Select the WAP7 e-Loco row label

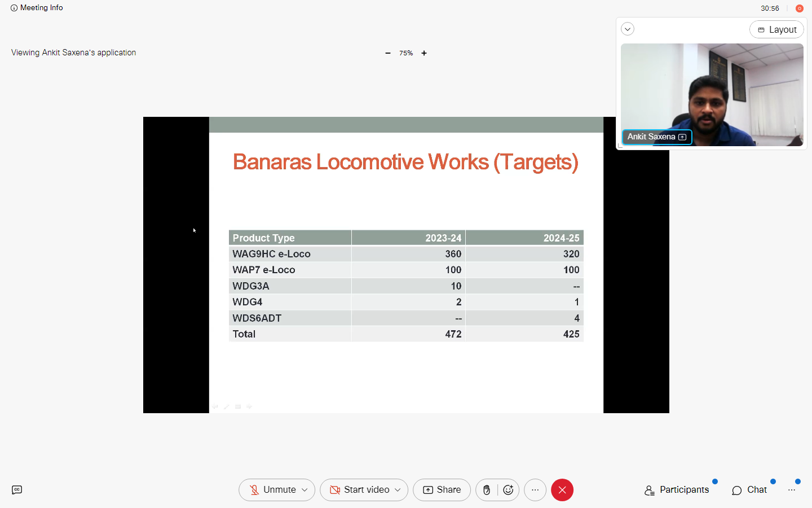pyautogui.click(x=264, y=270)
